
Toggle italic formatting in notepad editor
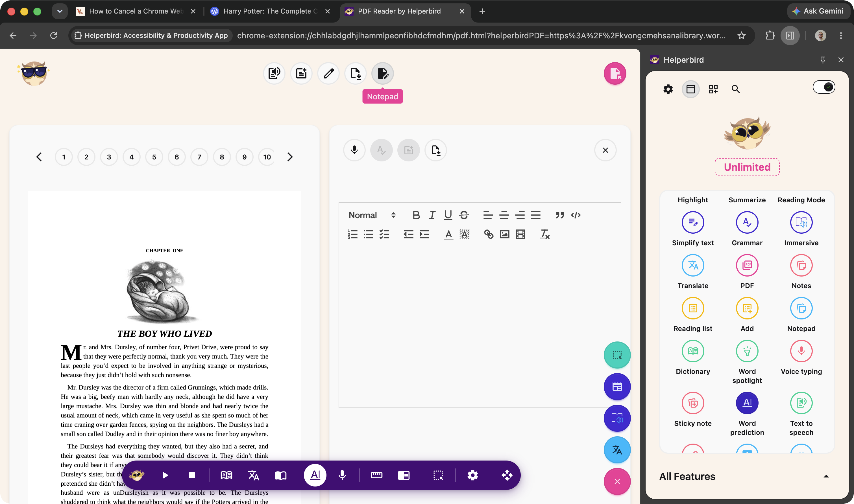tap(432, 215)
